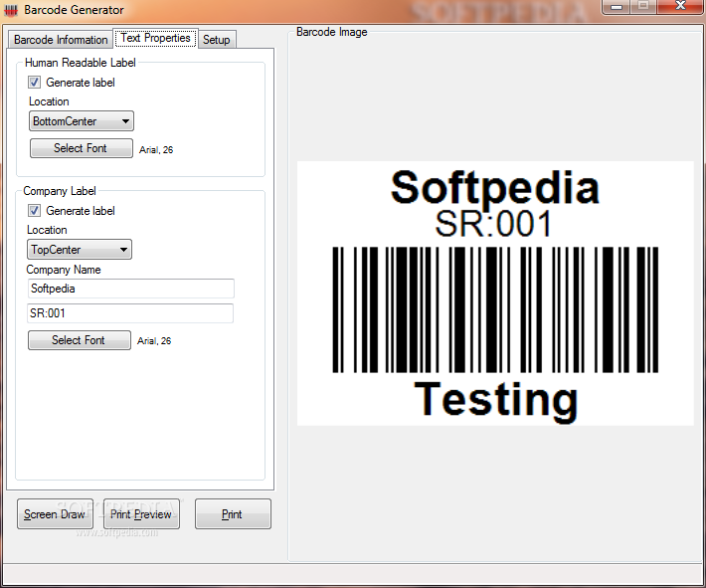Click the Print Preview button
This screenshot has width=706, height=588.
coord(141,514)
